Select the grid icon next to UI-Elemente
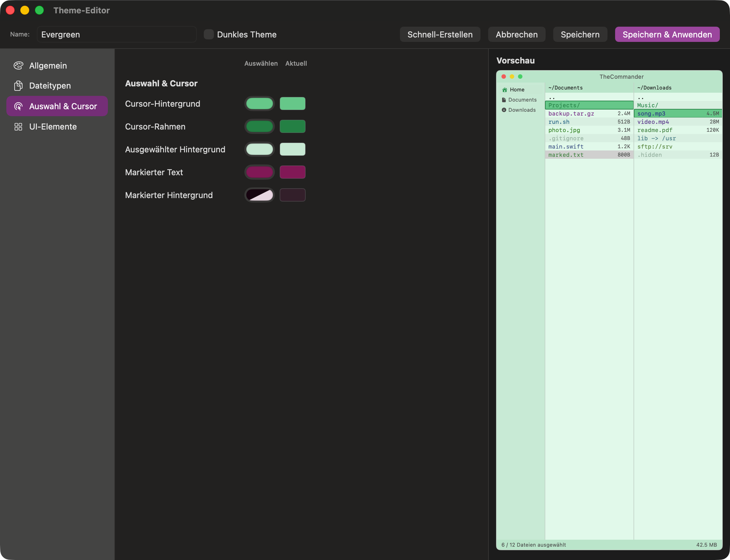The image size is (730, 560). coord(19,126)
